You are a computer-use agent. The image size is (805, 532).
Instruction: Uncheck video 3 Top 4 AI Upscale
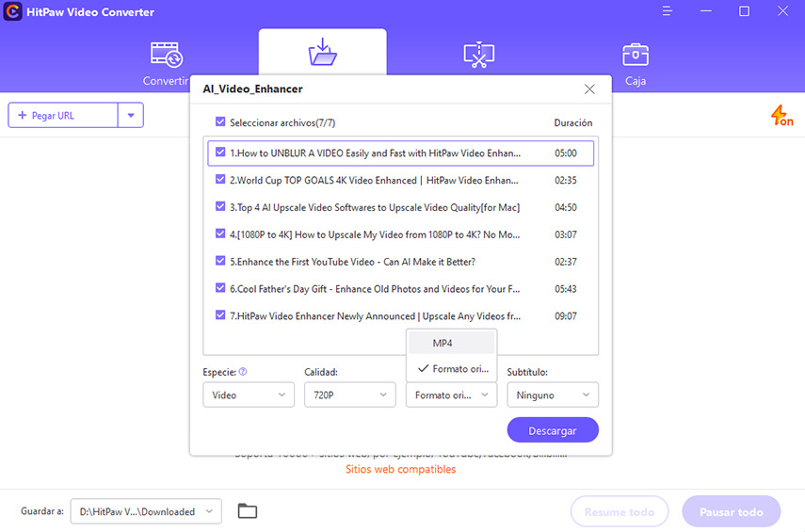220,206
